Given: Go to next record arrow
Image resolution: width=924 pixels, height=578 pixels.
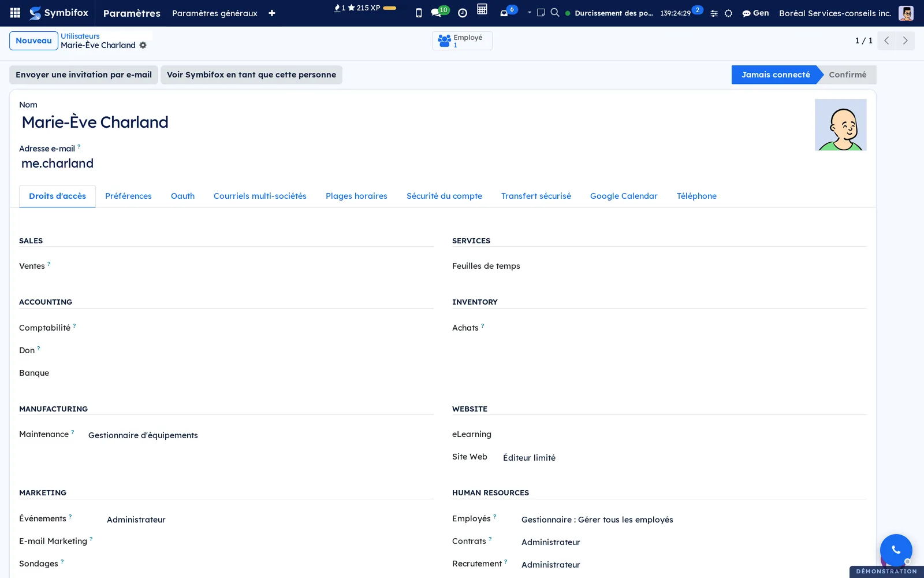Looking at the screenshot, I should 905,40.
